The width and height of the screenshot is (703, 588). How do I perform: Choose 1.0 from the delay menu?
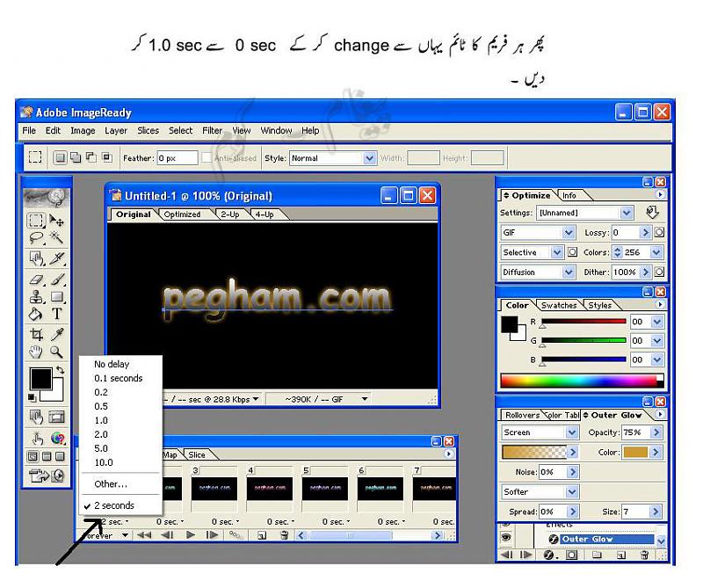click(102, 420)
